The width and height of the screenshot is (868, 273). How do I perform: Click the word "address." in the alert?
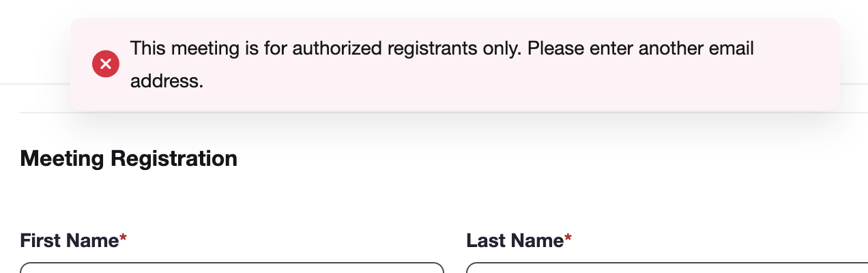[x=167, y=81]
